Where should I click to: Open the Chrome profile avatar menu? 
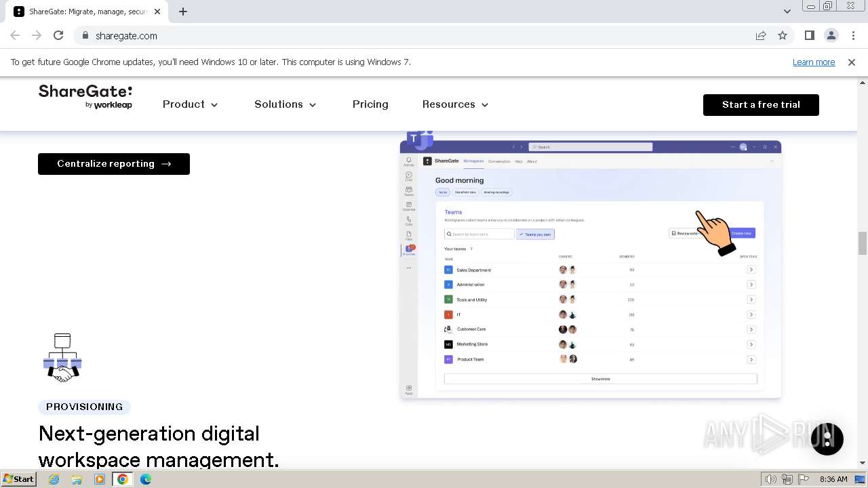click(x=831, y=36)
